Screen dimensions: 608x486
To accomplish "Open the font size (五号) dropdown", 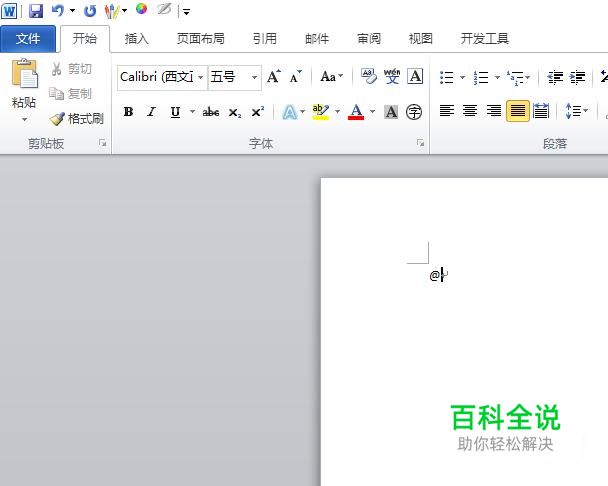I will point(254,77).
